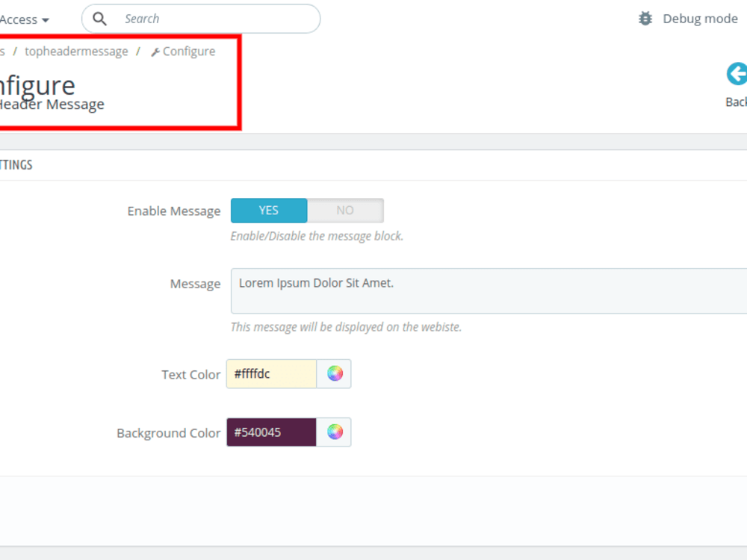Screen dimensions: 747x560
Task: Edit the Lorem Ipsum message text
Action: point(373,290)
